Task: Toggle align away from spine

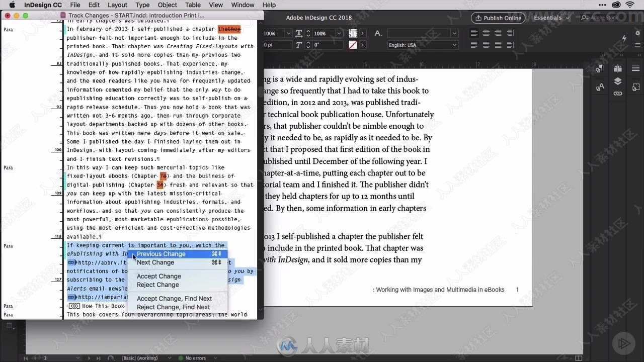Action: click(510, 45)
